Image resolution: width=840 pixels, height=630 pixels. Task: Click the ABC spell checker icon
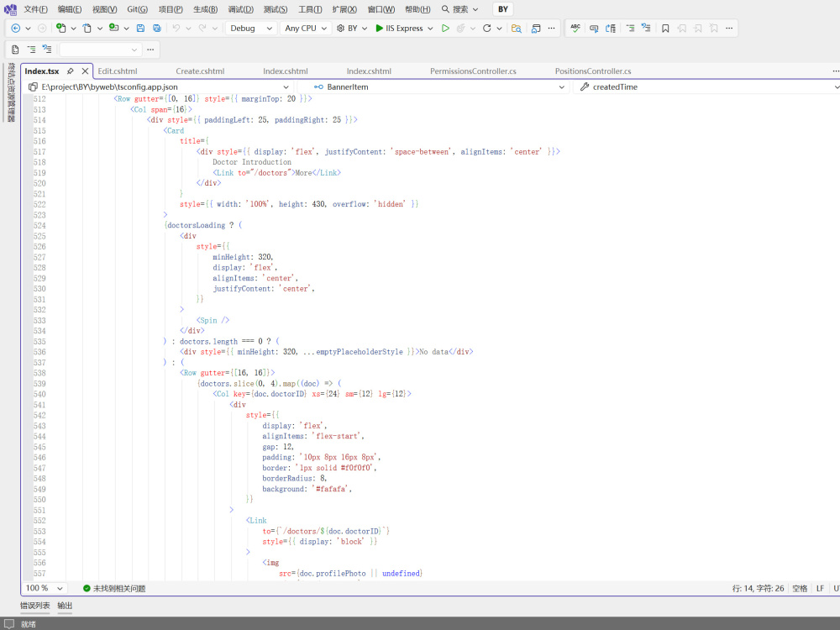575,28
